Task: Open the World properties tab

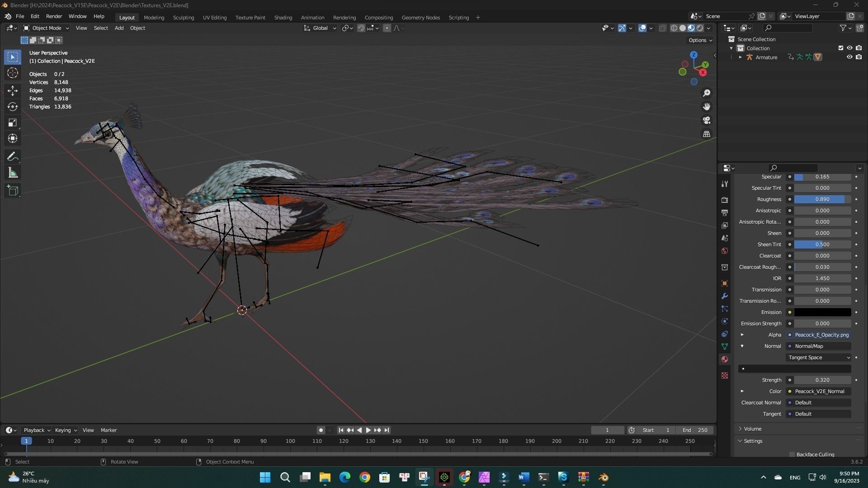Action: pyautogui.click(x=725, y=251)
